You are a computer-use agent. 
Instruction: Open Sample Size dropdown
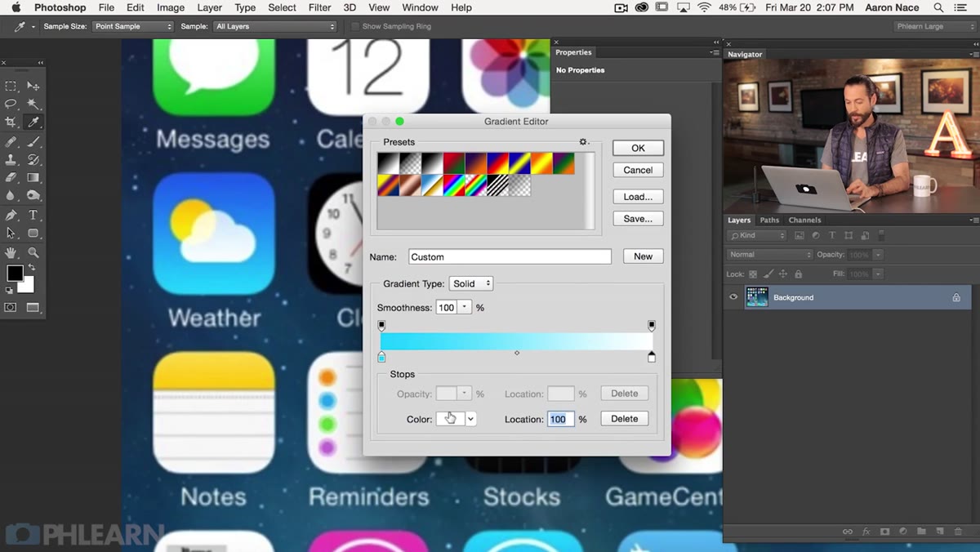[133, 26]
